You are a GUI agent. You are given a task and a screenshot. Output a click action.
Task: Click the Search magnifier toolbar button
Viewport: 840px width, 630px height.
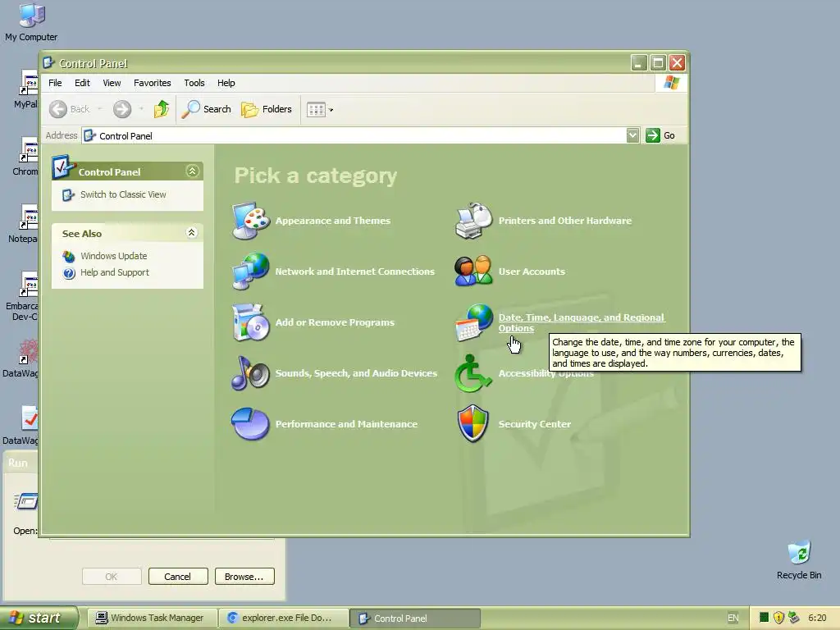[x=206, y=109]
